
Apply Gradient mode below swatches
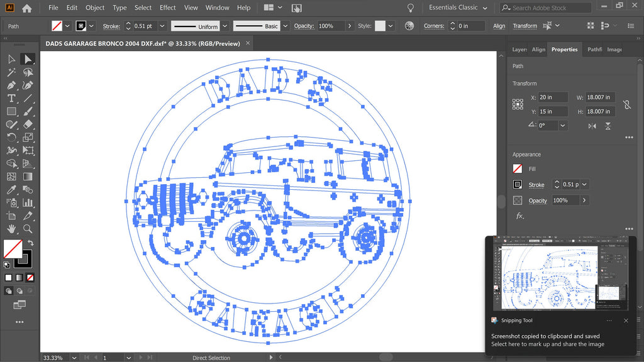point(19,278)
